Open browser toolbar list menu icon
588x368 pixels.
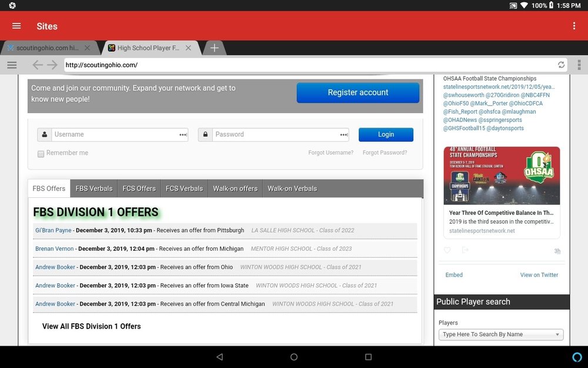(12, 65)
